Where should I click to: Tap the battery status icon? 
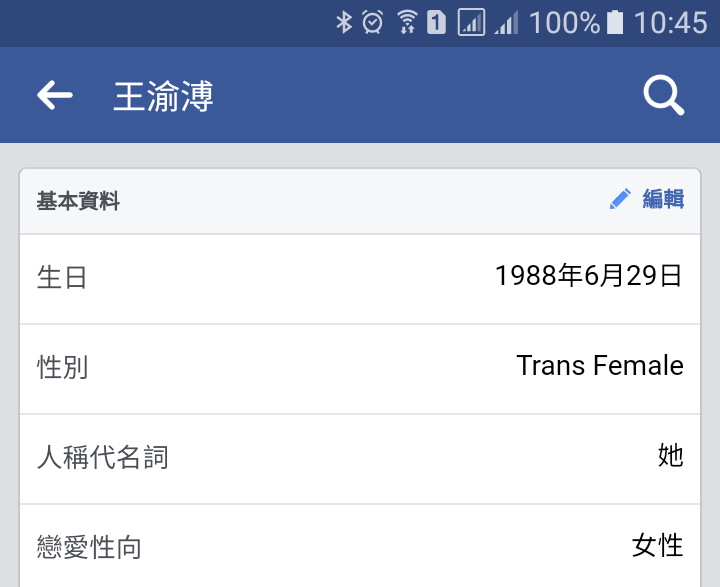615,22
